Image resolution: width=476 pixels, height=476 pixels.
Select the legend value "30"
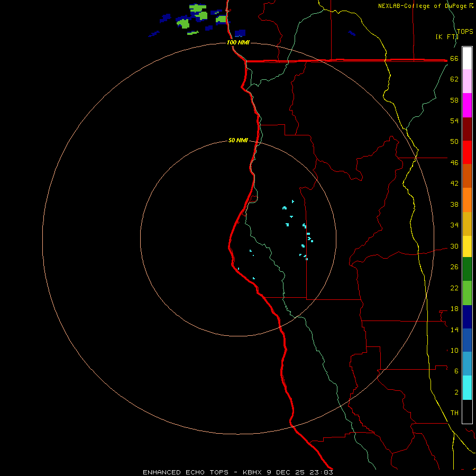click(x=454, y=246)
